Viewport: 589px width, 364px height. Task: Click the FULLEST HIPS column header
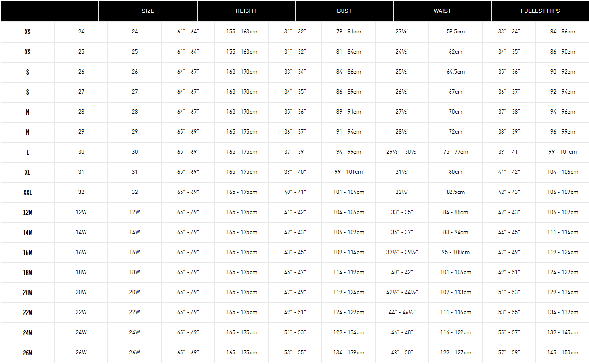(540, 11)
